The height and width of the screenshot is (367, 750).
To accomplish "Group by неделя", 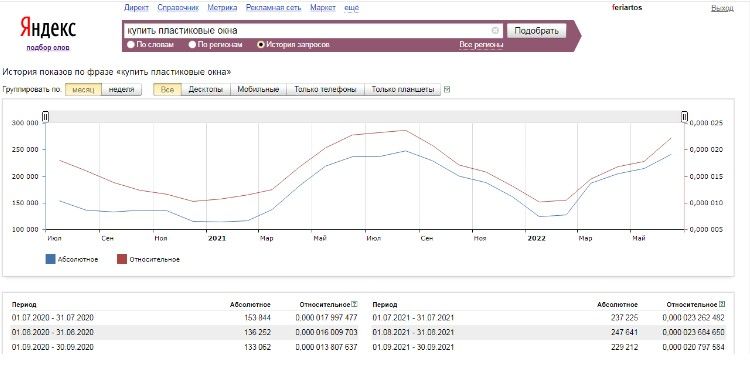I will [121, 89].
